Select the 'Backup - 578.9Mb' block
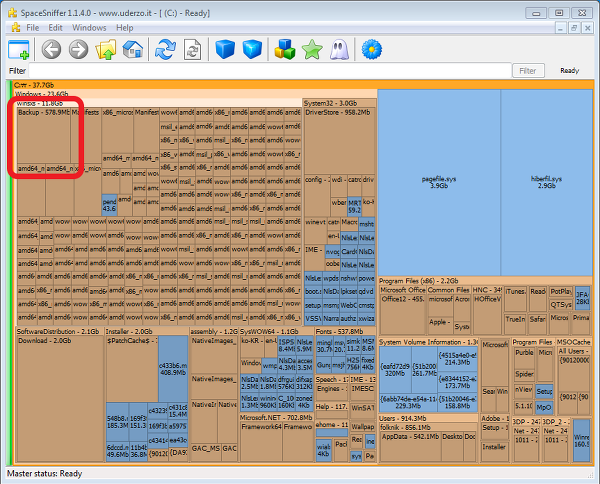600x484 pixels. tap(44, 135)
